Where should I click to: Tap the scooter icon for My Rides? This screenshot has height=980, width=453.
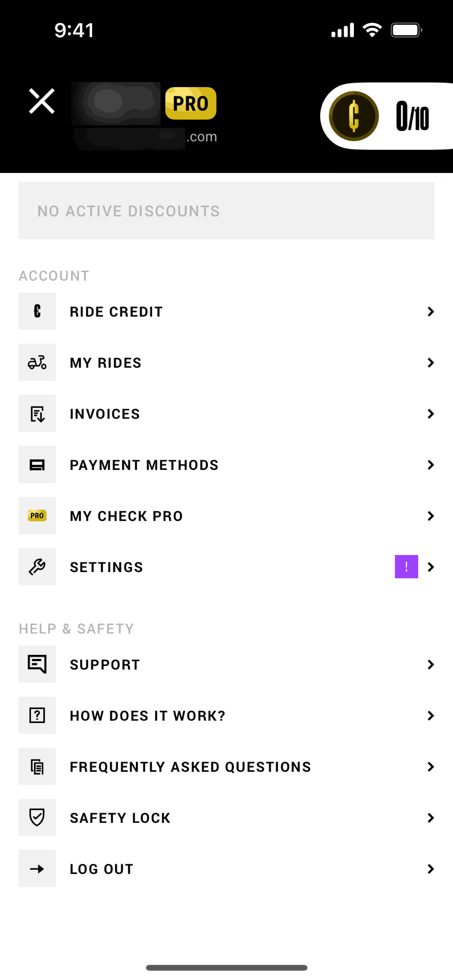pyautogui.click(x=37, y=362)
